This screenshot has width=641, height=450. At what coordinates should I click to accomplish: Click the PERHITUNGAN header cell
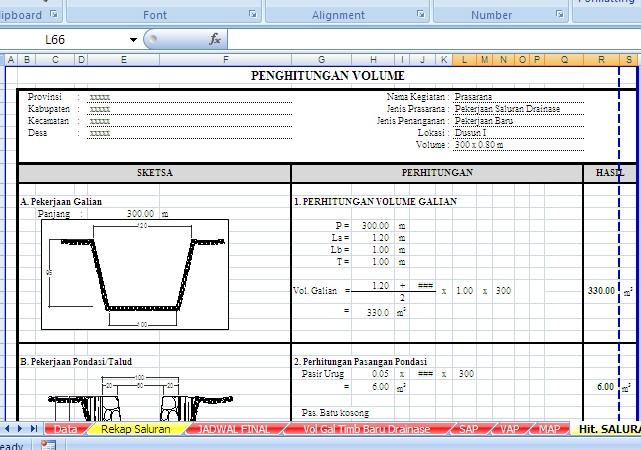tap(437, 173)
